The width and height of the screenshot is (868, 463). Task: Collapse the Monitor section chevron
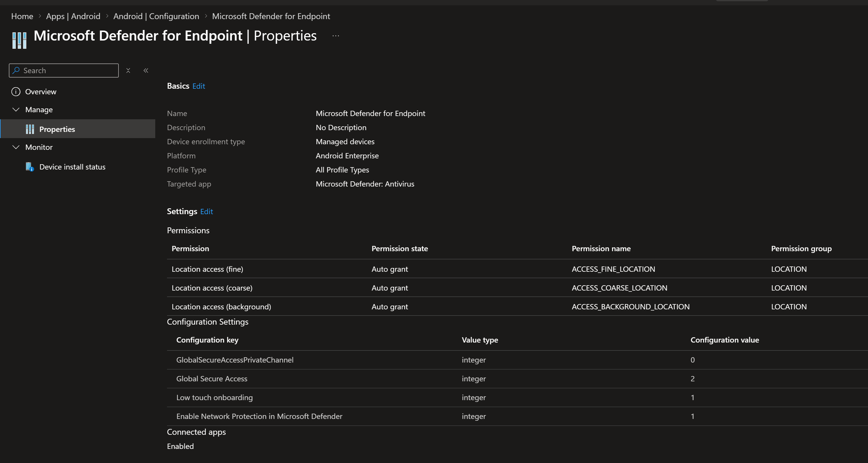coord(16,147)
